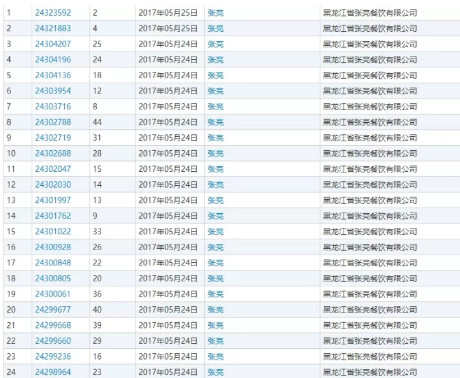Click sequence number 13 at row start
Viewport: 460px width, 378px height.
point(11,200)
